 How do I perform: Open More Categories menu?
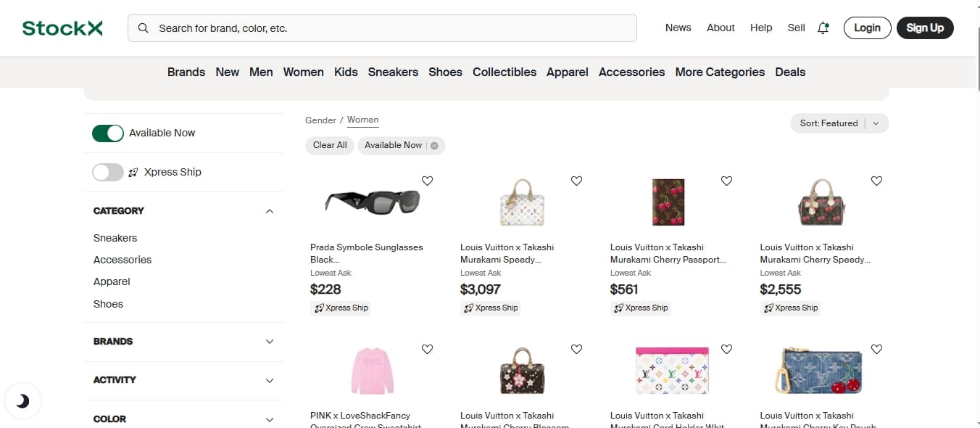click(720, 72)
